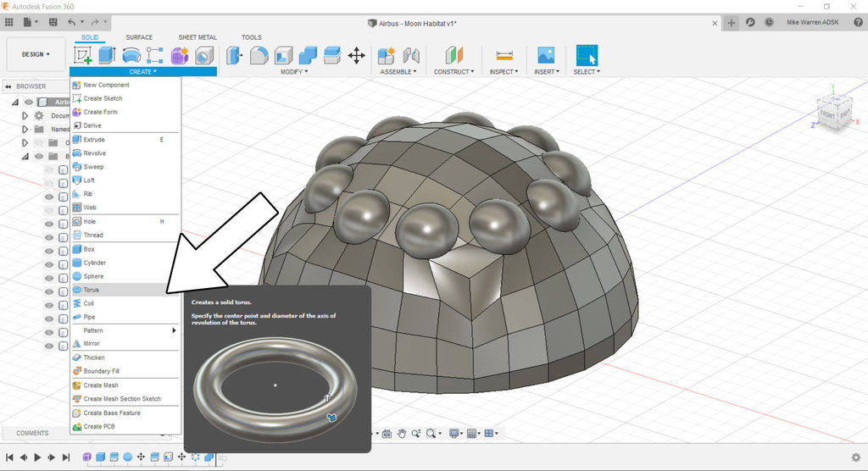Click the Save icon in the top bar
Image resolution: width=868 pixels, height=471 pixels.
pos(52,21)
